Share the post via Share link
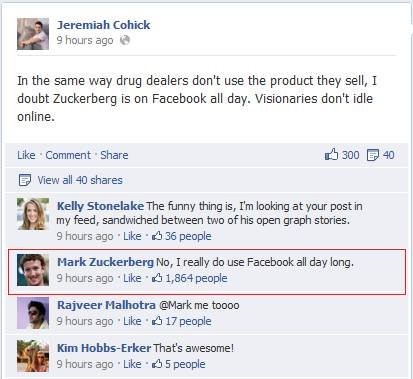The width and height of the screenshot is (413, 379). click(x=114, y=155)
